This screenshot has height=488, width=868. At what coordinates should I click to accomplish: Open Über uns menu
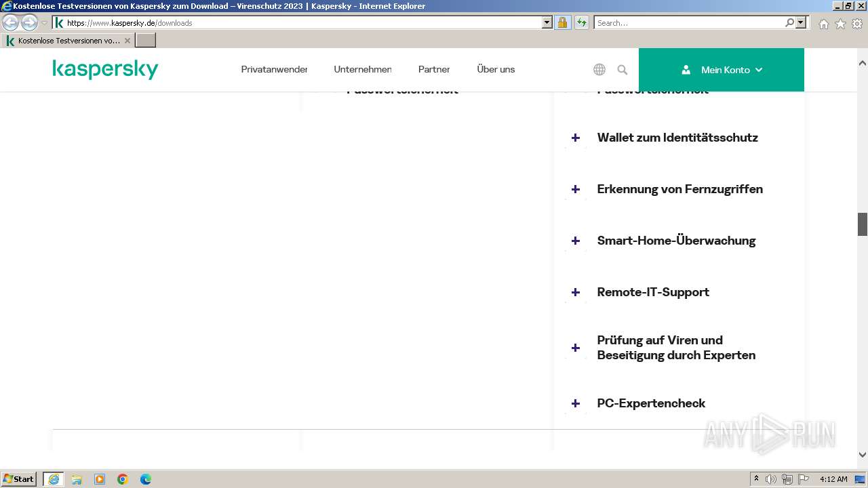496,69
